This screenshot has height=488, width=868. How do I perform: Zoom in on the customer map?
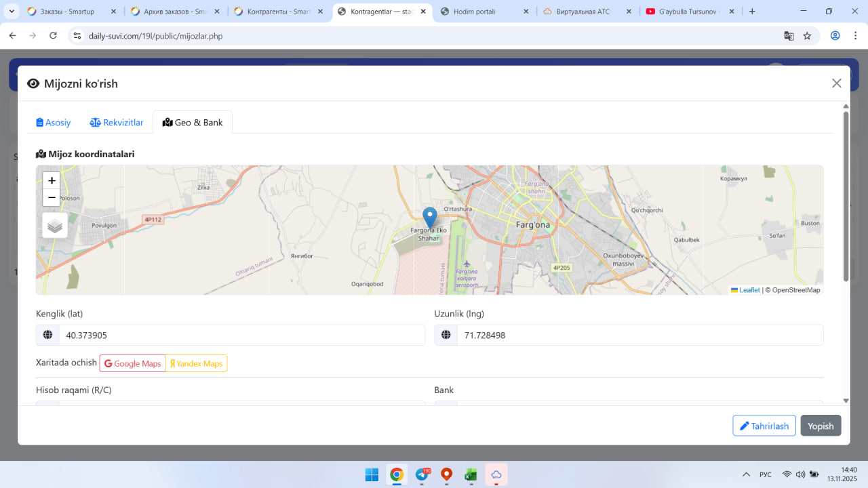coord(52,181)
